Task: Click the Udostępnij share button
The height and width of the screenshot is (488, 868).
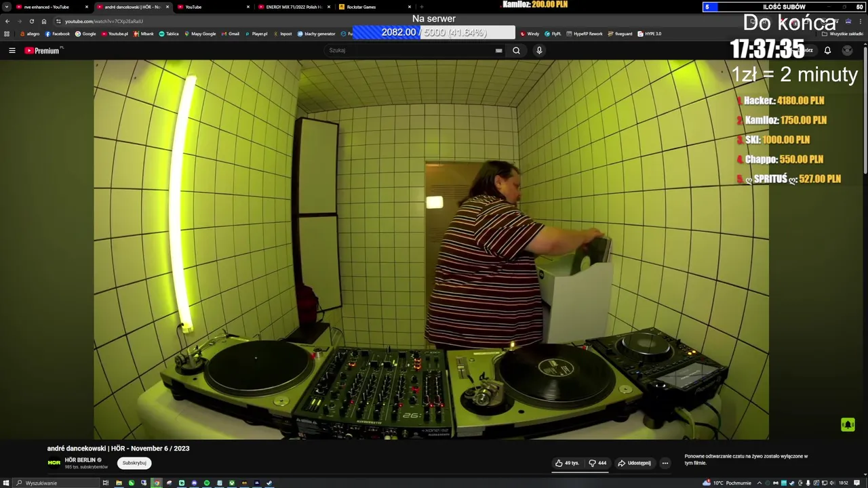Action: [634, 463]
